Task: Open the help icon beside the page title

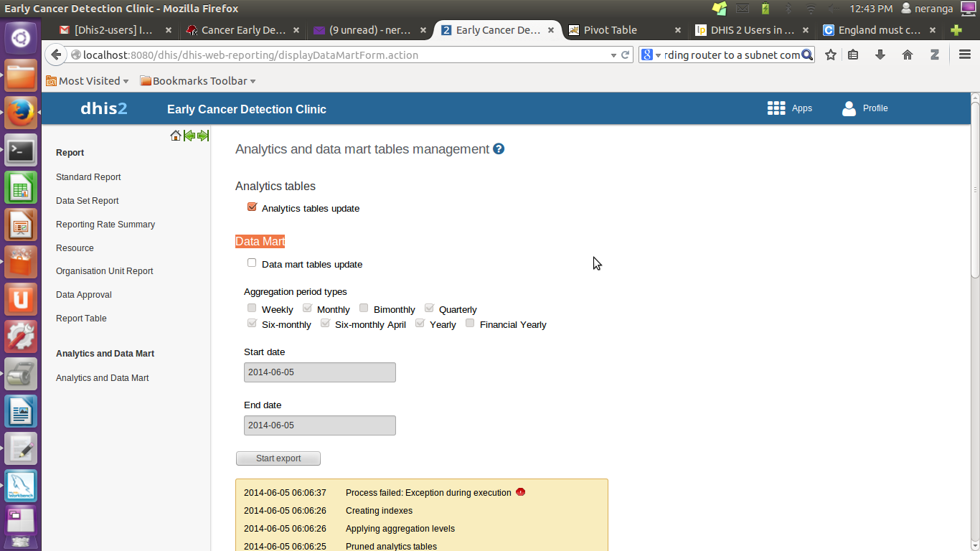Action: [x=499, y=149]
